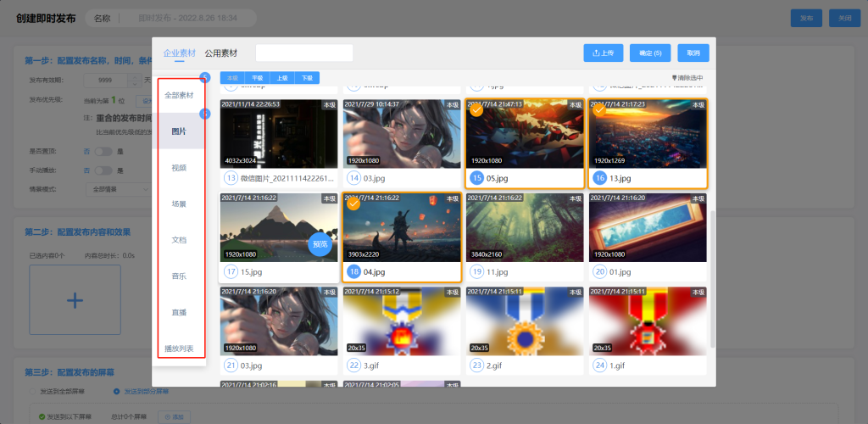Viewport: 868px width, 424px height.
Task: Click 关闭 button in background page
Action: (x=845, y=19)
